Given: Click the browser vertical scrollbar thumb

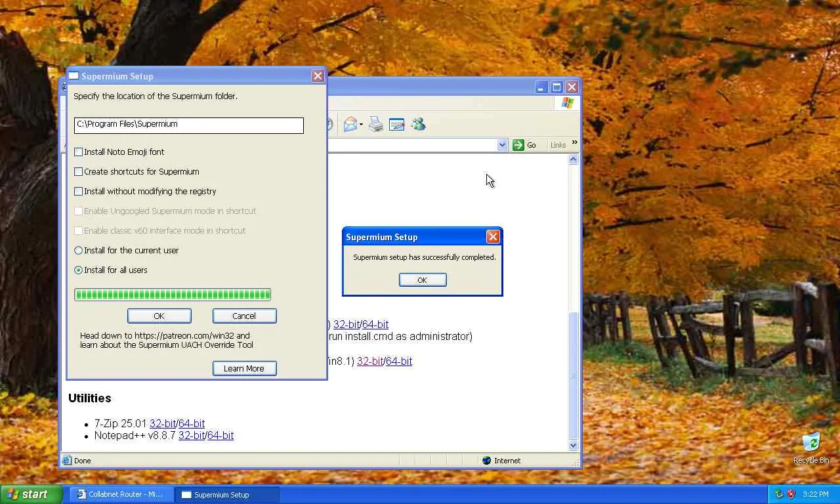Looking at the screenshot, I should point(574,375).
